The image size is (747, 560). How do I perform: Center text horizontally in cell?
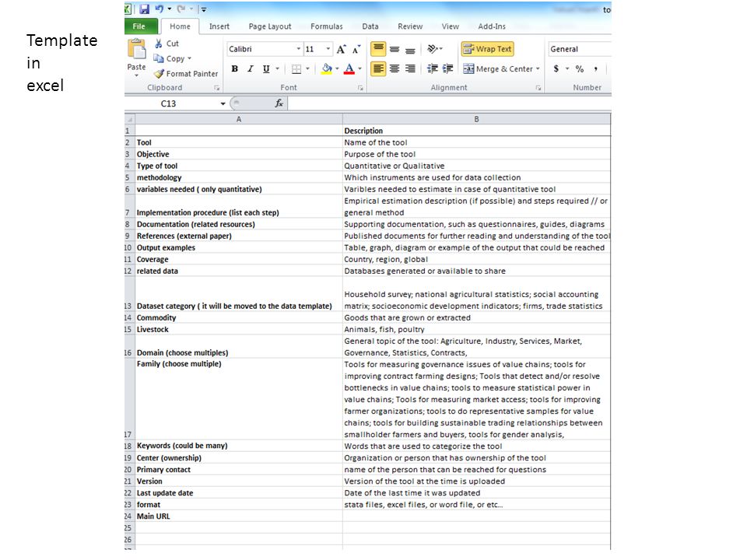(x=395, y=69)
